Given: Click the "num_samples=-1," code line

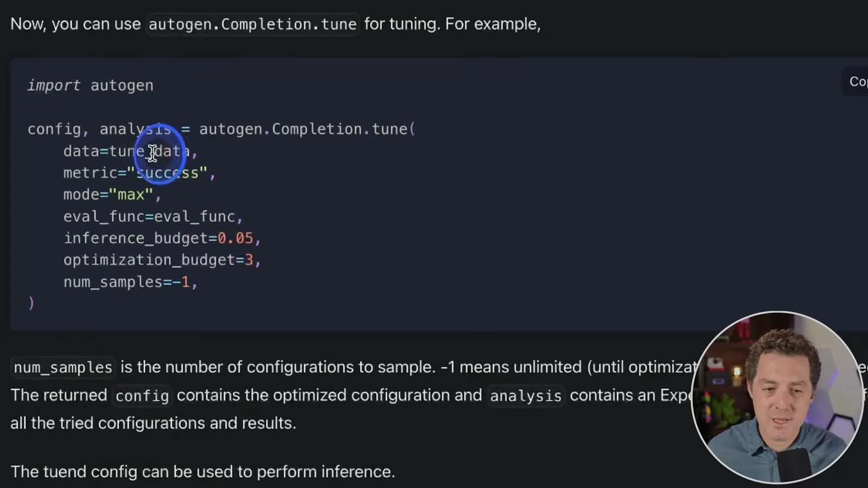Looking at the screenshot, I should tap(131, 282).
